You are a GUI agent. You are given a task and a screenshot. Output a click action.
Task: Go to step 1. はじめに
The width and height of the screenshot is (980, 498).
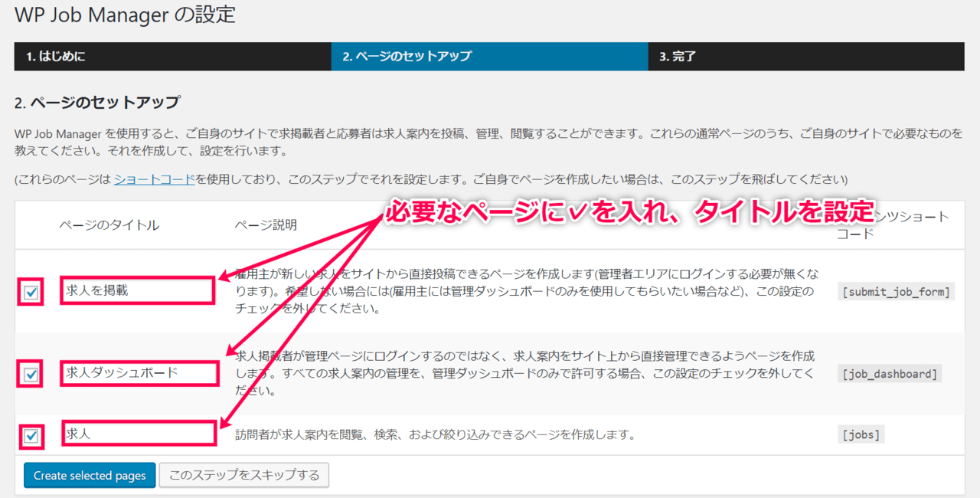pos(173,57)
